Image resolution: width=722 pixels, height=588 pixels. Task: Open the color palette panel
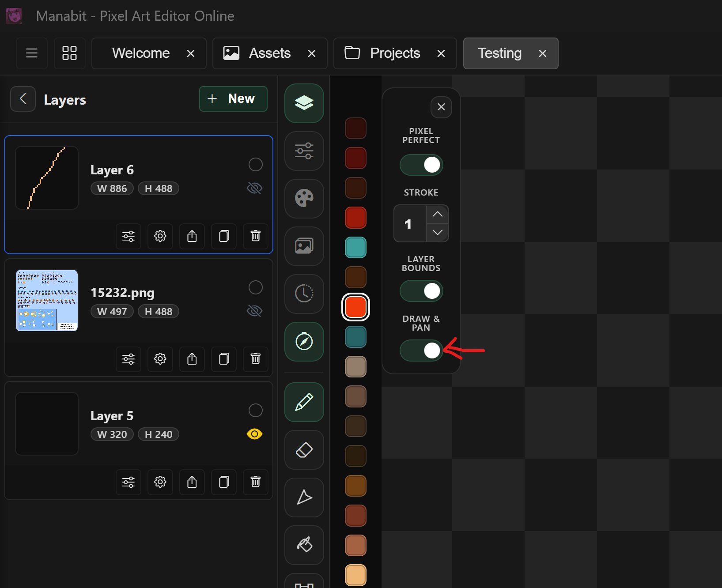304,198
